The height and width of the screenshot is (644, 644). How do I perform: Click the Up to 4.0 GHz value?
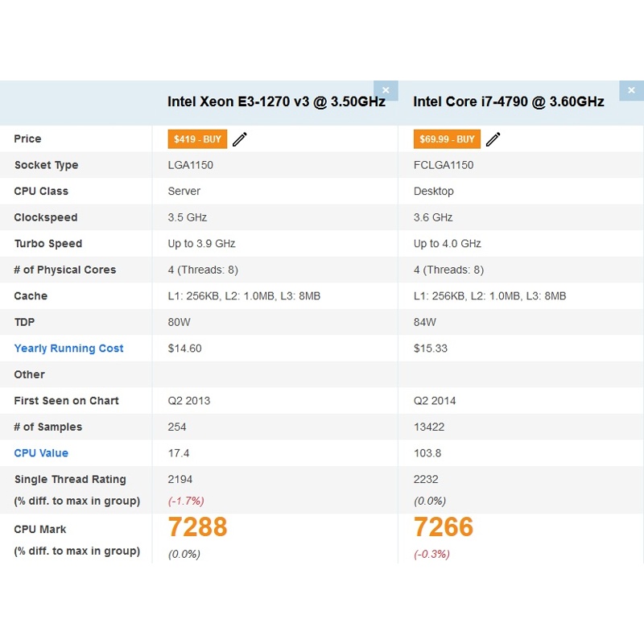tap(448, 244)
